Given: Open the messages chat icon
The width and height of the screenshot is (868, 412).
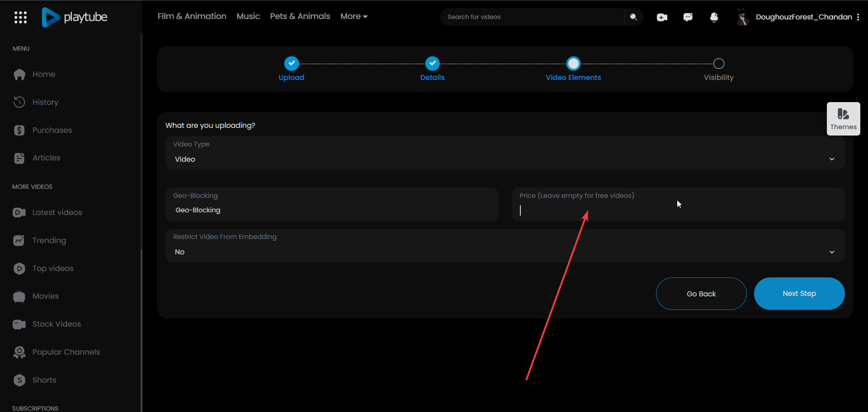Looking at the screenshot, I should 688,17.
